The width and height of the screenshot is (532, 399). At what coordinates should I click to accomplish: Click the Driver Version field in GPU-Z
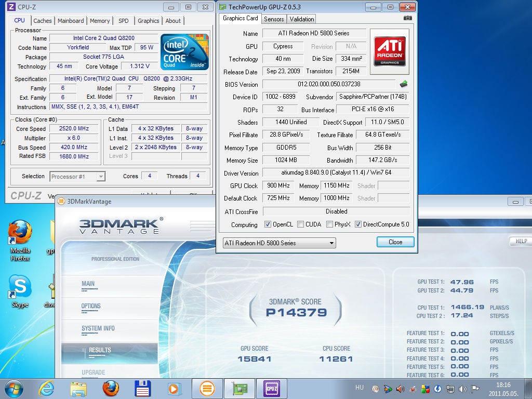coord(336,172)
